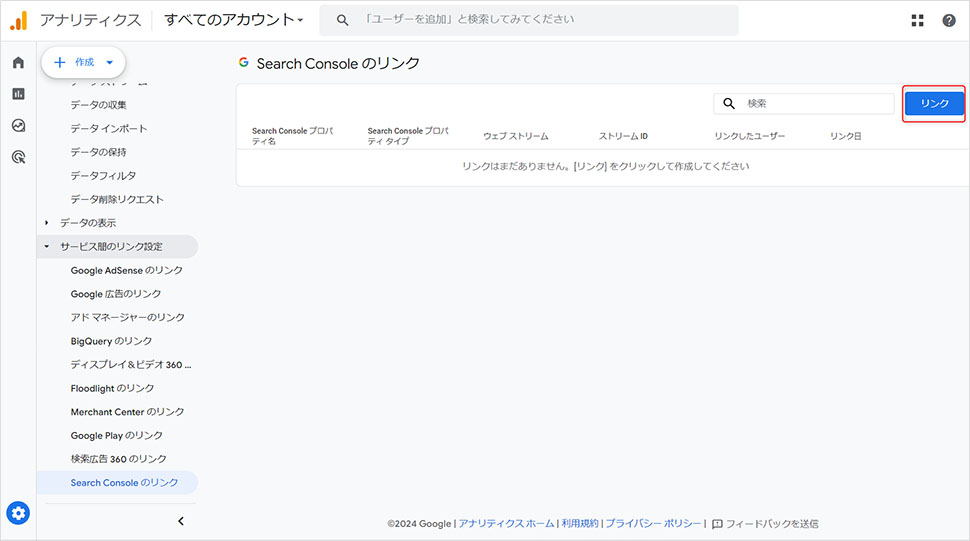
Task: Open the Reports bar-chart icon
Action: [19, 94]
